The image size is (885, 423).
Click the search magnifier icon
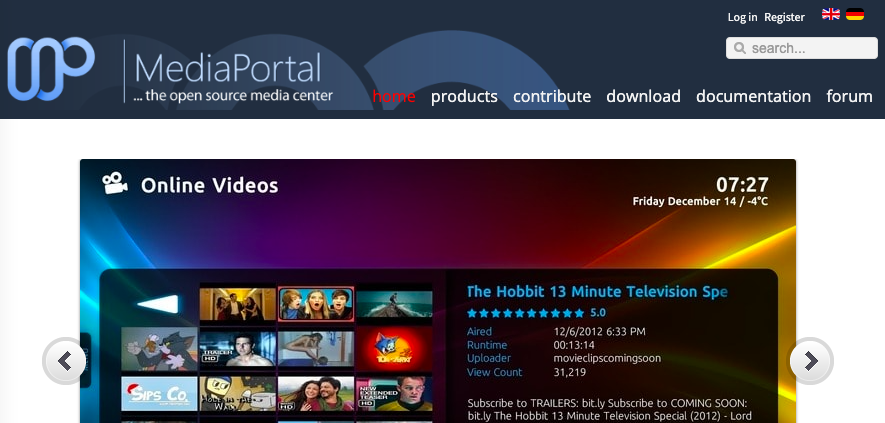tap(739, 48)
